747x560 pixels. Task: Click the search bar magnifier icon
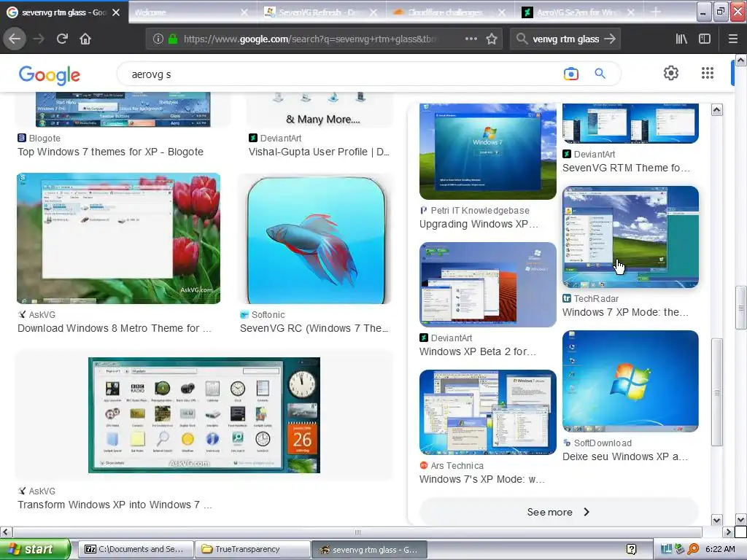[x=522, y=39]
